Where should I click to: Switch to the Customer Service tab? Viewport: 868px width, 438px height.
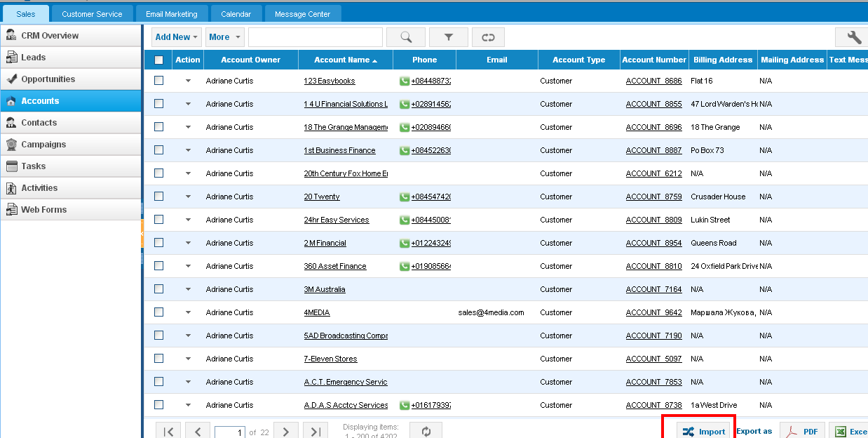[x=92, y=13]
